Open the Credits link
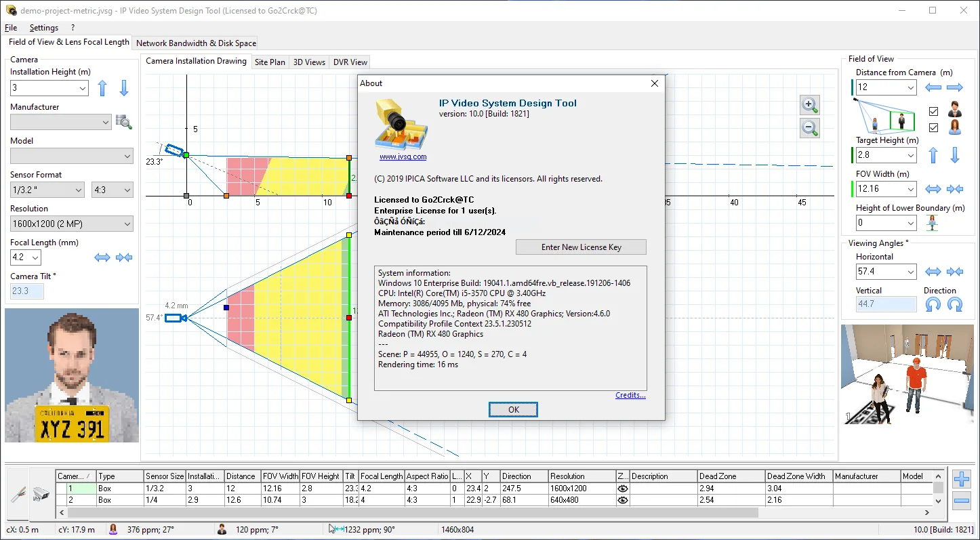The image size is (980, 540). [630, 395]
